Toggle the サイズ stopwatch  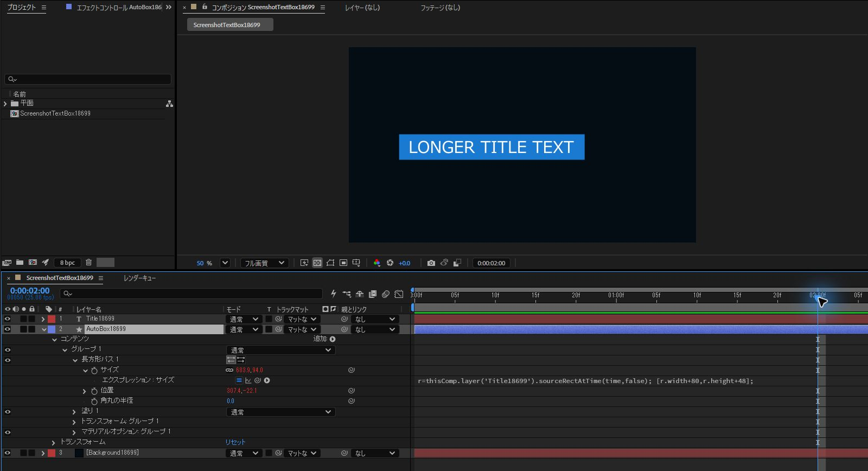click(x=94, y=370)
